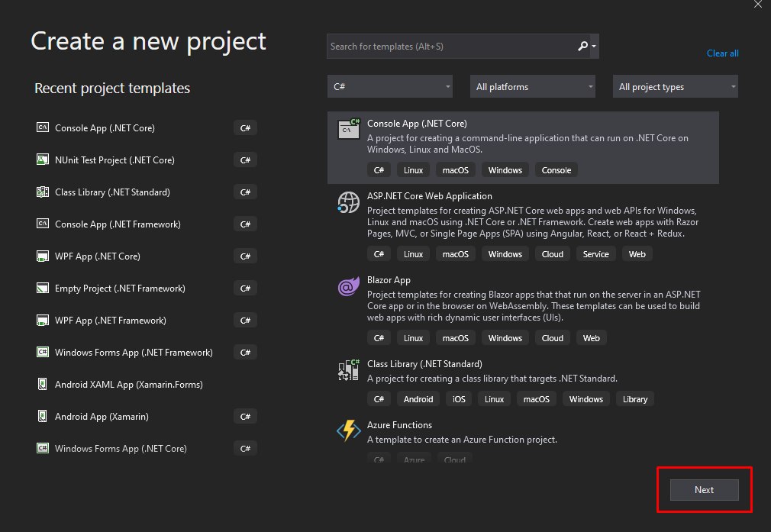
Task: Click the Windows Forms App (.NET Core) icon
Action: pos(43,448)
